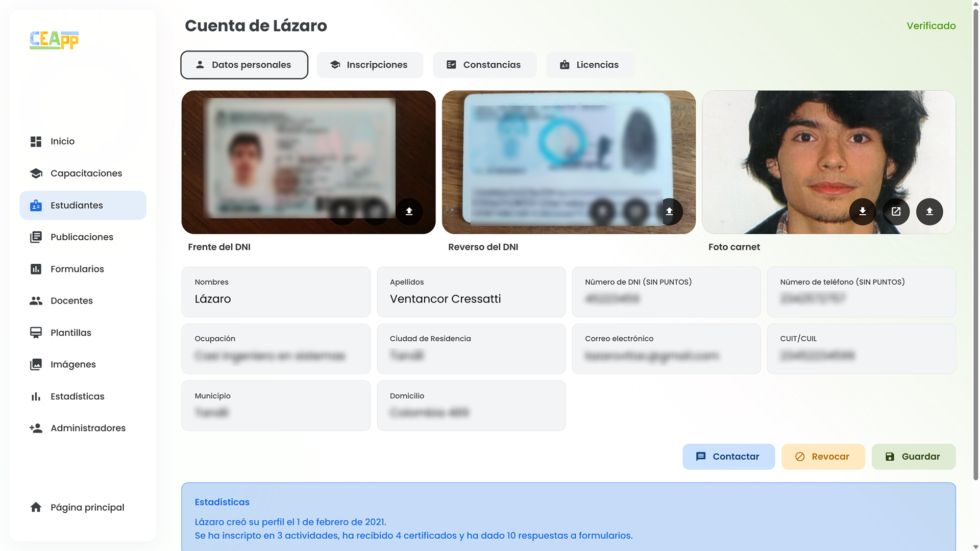Click the Domicilio field
The image size is (980, 551).
(471, 406)
